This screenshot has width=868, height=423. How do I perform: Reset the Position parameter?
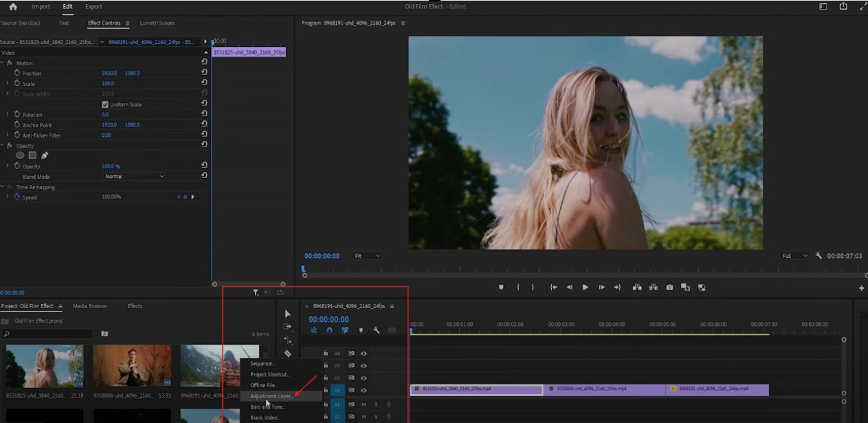[x=204, y=73]
